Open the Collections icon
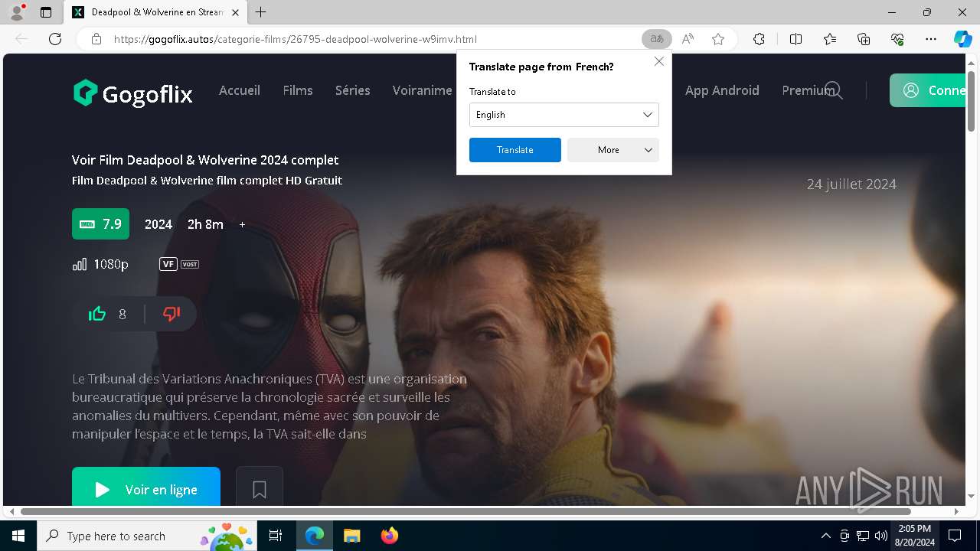Viewport: 980px width, 551px height. 864,39
